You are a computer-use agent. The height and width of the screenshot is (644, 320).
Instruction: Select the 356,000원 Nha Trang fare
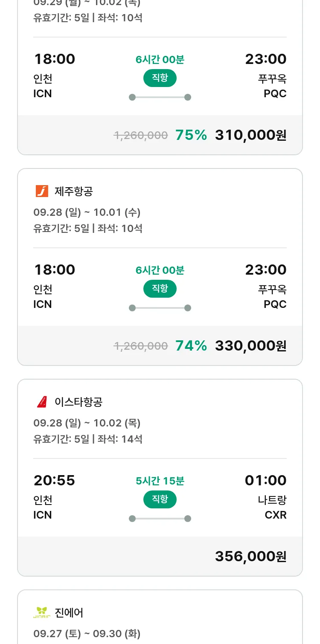pyautogui.click(x=250, y=557)
